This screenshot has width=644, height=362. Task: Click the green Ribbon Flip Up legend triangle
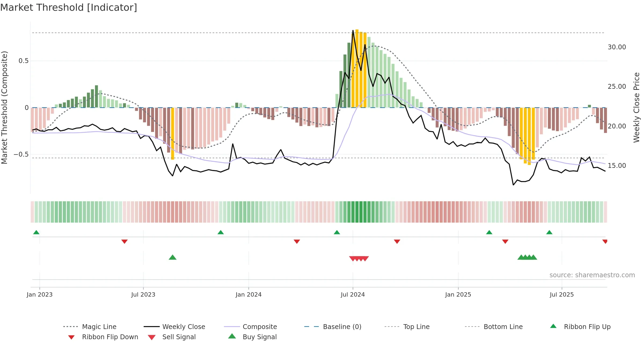click(553, 326)
